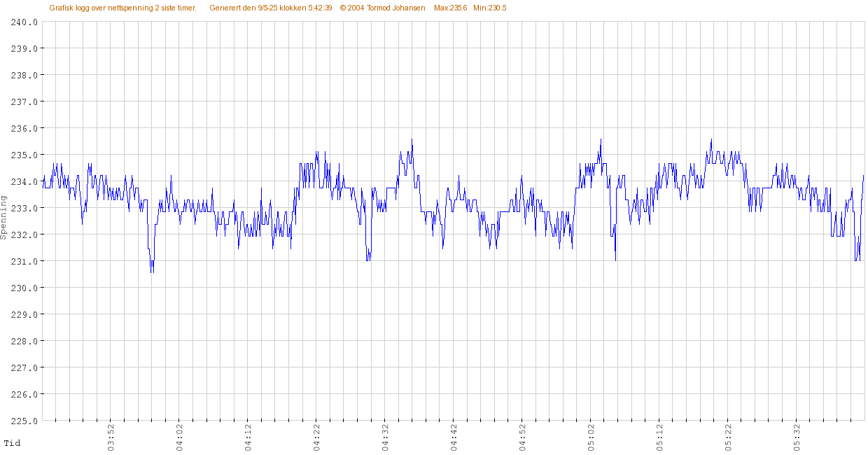
Task: Click the Min:230.5 value in header
Action: (x=489, y=8)
